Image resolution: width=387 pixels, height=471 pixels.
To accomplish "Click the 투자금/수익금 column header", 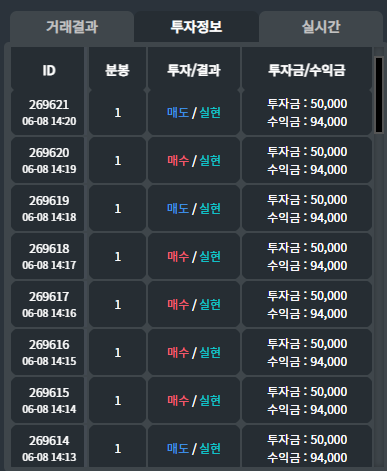I will coord(307,70).
